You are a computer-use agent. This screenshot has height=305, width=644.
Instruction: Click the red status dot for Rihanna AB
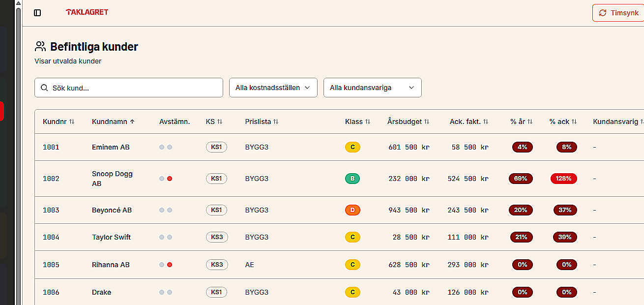coord(170,265)
